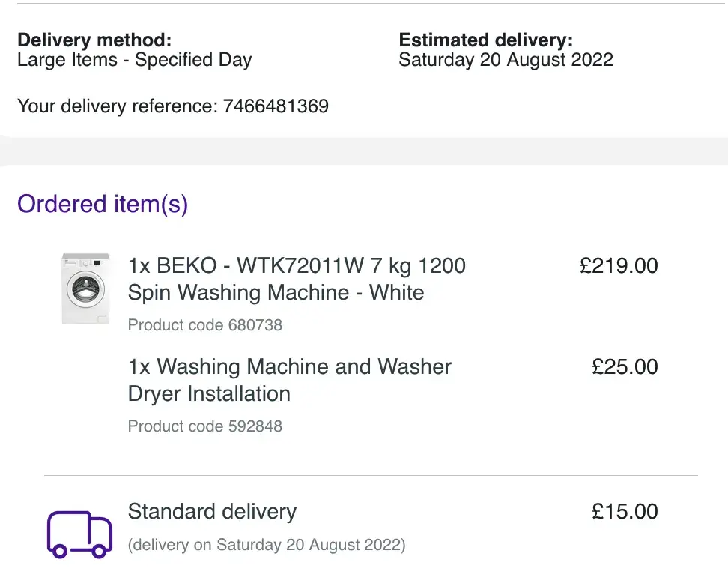Screen dimensions: 728x580
Task: Click the "Delivery method:" bold label
Action: click(x=94, y=40)
